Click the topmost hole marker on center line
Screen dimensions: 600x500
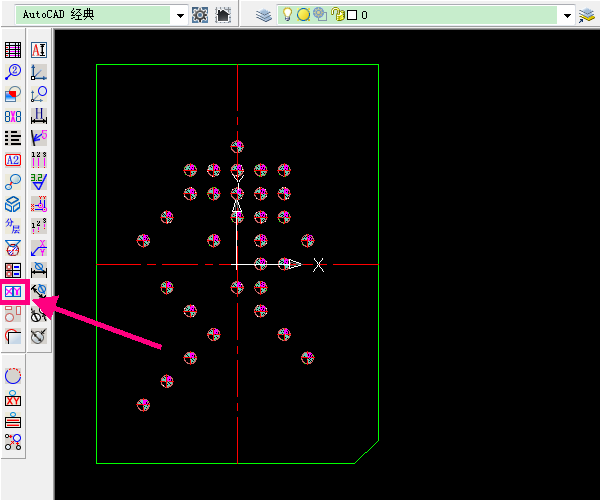pos(237,147)
